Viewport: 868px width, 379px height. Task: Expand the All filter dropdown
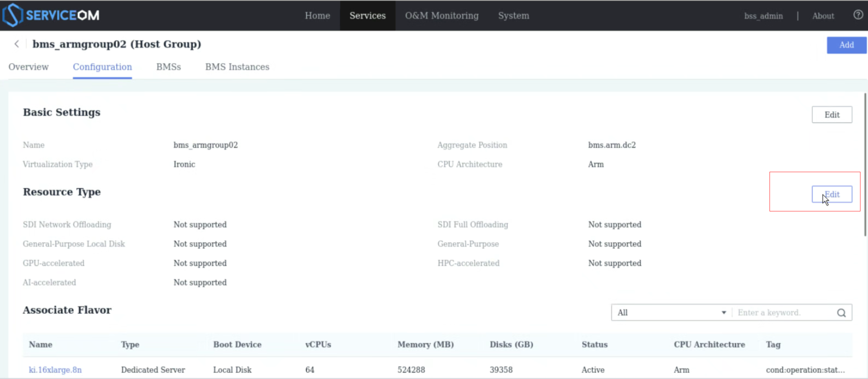pos(670,313)
